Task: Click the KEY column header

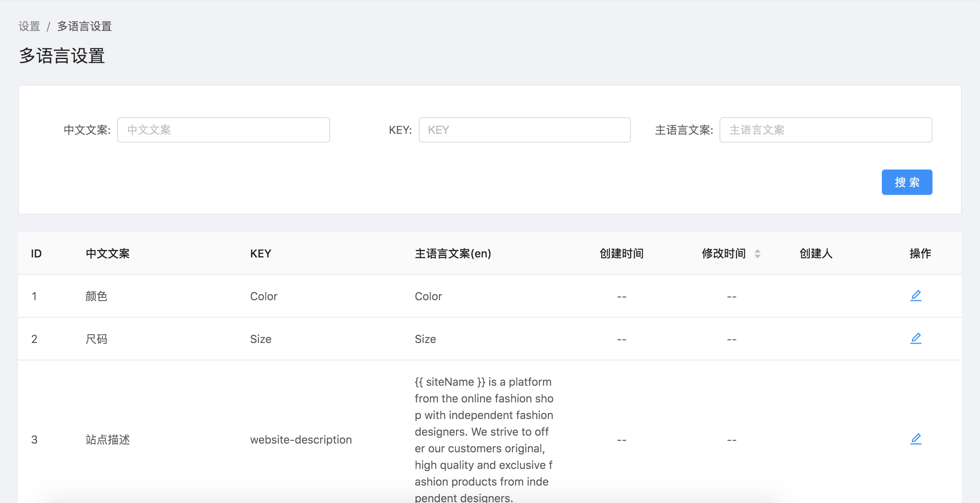Action: tap(260, 253)
